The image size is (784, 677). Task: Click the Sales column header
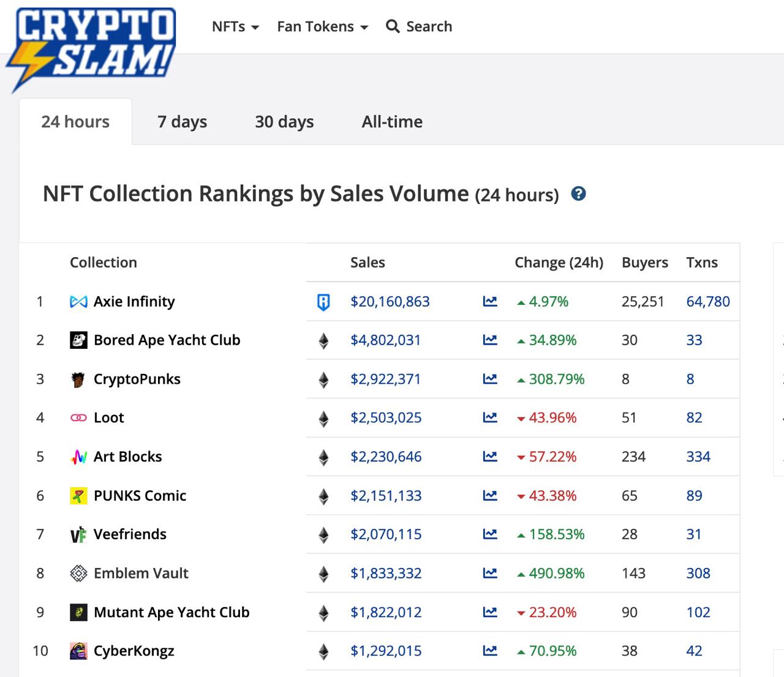(367, 263)
